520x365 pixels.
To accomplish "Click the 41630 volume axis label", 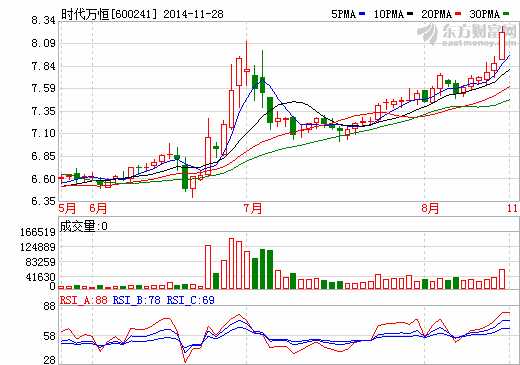I will coord(40,277).
